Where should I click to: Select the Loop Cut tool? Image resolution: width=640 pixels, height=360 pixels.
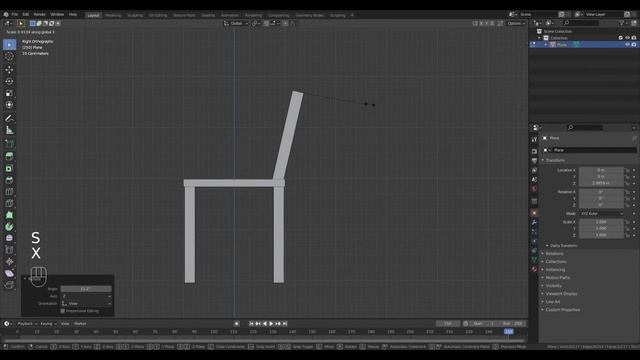click(9, 192)
